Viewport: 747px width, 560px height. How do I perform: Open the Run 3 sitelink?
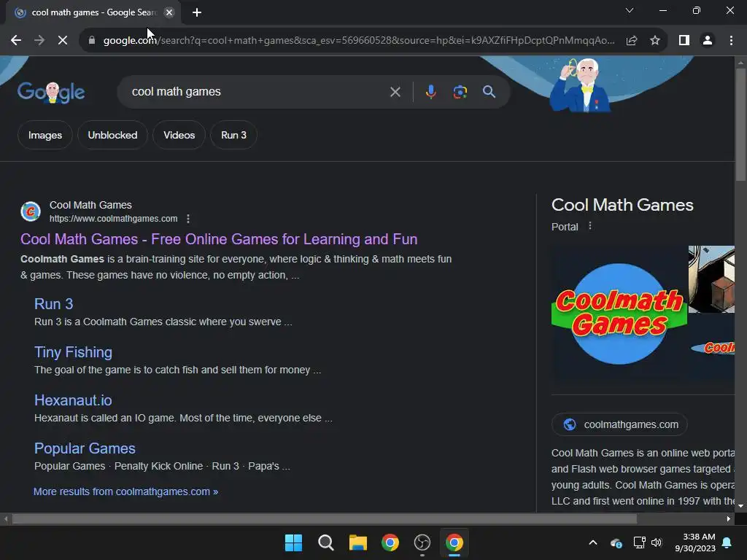pyautogui.click(x=53, y=304)
